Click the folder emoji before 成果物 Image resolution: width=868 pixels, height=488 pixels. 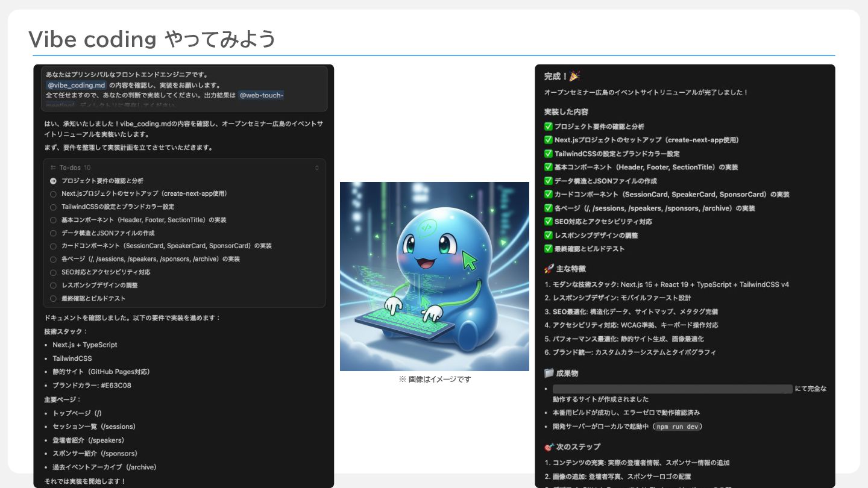tap(549, 374)
